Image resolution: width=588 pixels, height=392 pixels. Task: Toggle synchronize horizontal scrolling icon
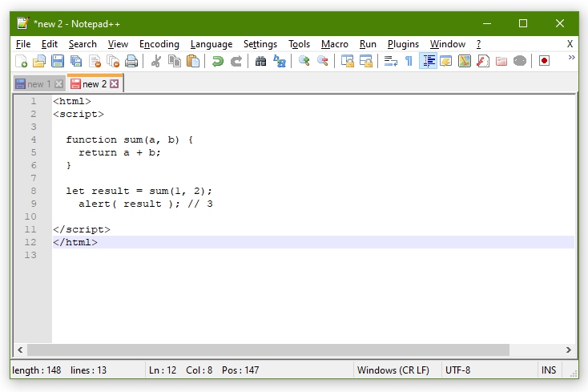(x=365, y=61)
